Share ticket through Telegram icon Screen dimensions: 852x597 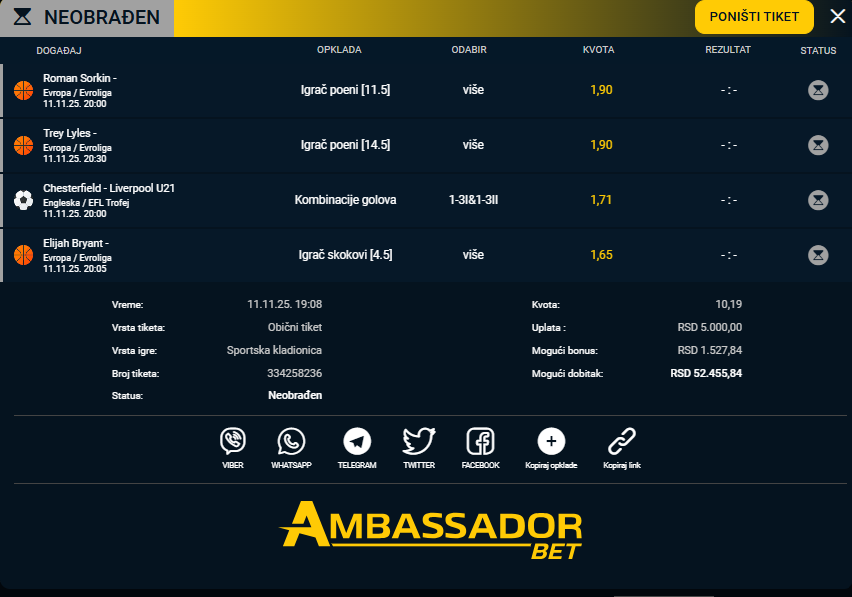click(x=357, y=441)
